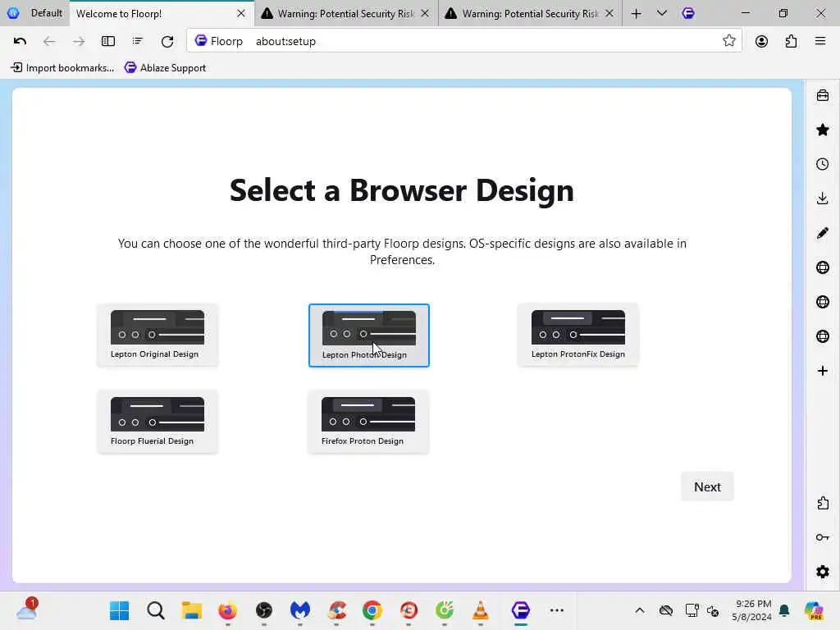Open downloads panel in sidebar
This screenshot has height=630, width=840.
(x=823, y=199)
